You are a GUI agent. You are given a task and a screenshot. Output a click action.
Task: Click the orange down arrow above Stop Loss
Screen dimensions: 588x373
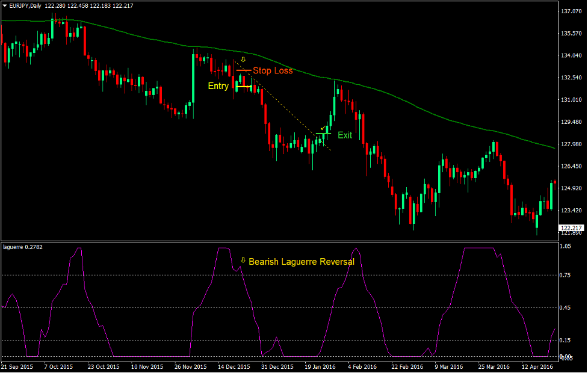tap(243, 60)
